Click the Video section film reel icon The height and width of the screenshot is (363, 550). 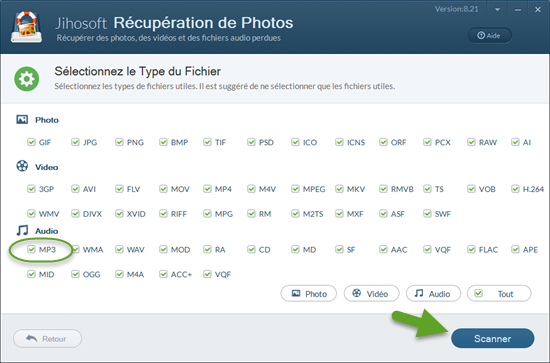click(22, 166)
